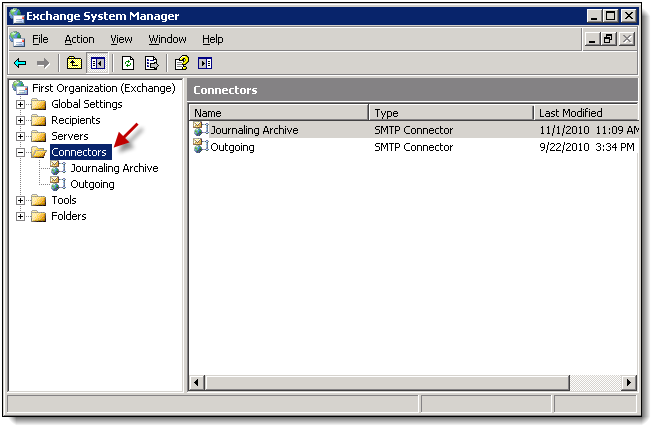The width and height of the screenshot is (659, 434).
Task: Click the Servers folder icon
Action: coord(39,136)
